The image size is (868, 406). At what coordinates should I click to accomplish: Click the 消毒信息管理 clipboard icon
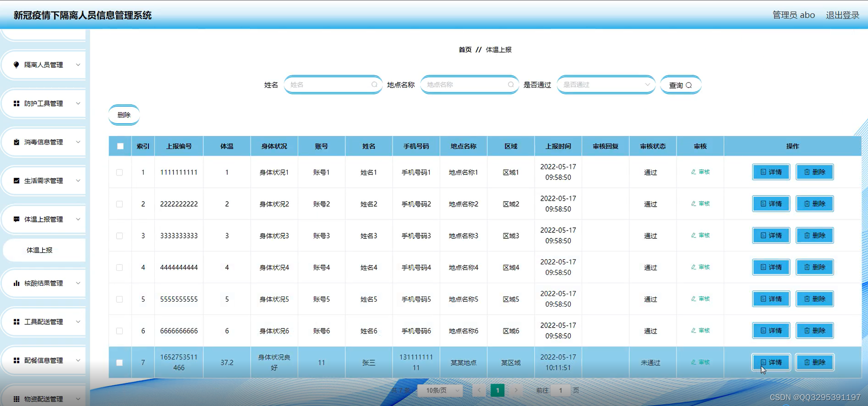coord(16,142)
